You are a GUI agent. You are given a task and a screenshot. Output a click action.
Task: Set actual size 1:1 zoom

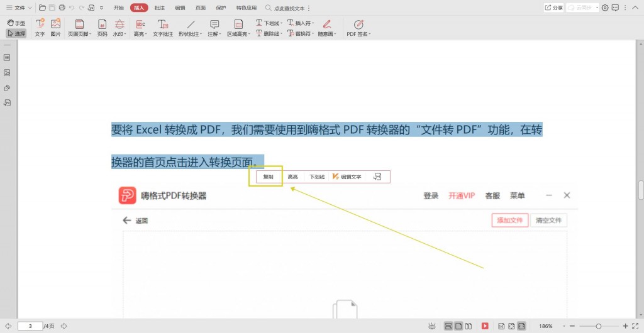click(x=501, y=326)
